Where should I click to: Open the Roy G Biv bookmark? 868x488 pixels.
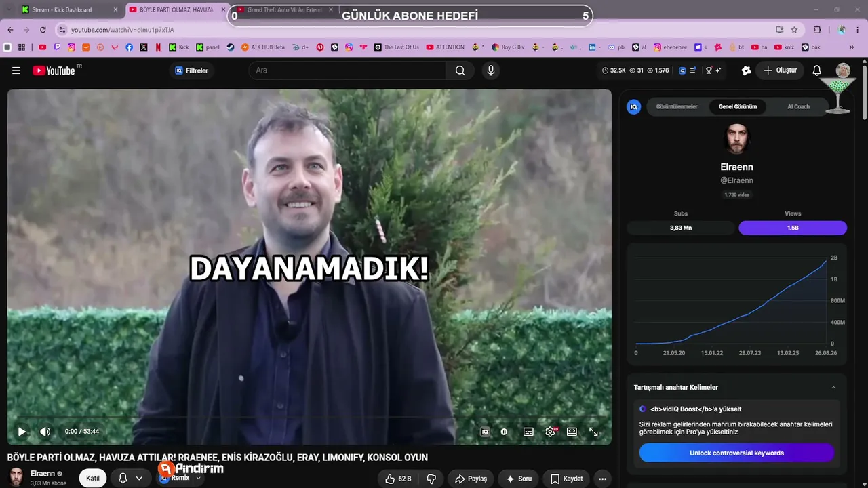tap(508, 47)
